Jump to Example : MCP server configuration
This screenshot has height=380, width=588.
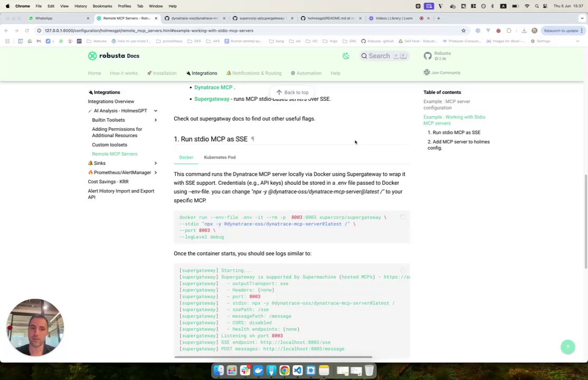pos(447,104)
